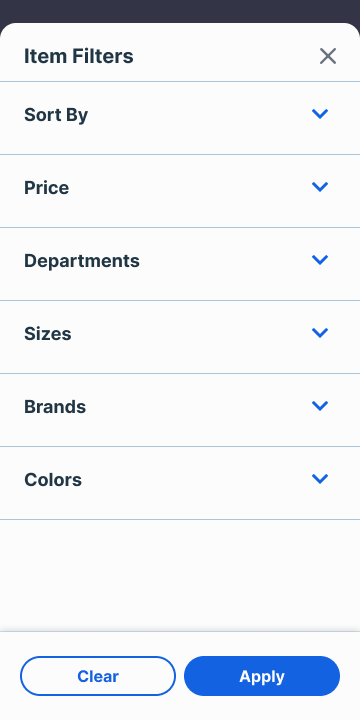The width and height of the screenshot is (360, 720).
Task: Open the Price filter section label
Action: pyautogui.click(x=46, y=188)
